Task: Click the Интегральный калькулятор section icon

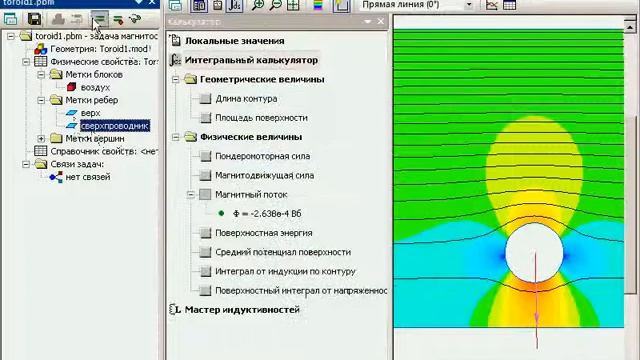Action: [175, 60]
